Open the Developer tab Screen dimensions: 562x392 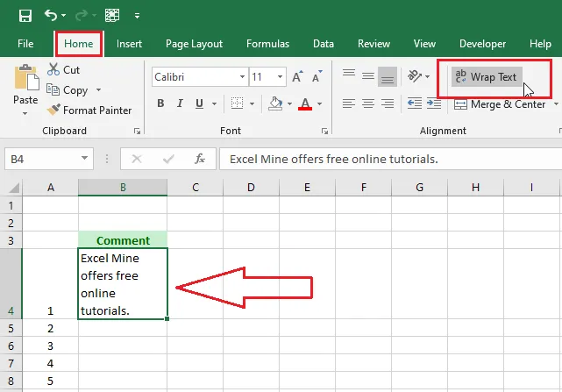(482, 44)
